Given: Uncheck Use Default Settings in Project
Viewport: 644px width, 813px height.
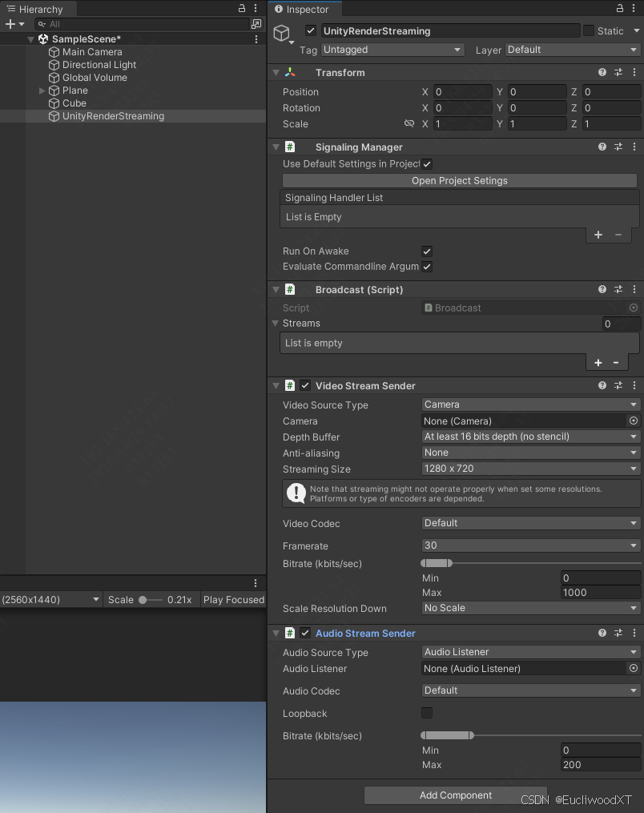Looking at the screenshot, I should click(x=427, y=164).
